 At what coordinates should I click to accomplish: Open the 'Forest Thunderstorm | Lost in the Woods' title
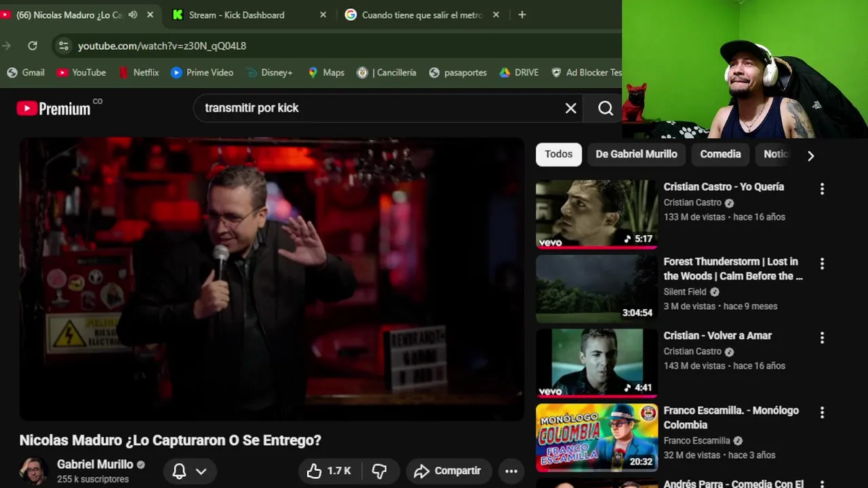732,268
